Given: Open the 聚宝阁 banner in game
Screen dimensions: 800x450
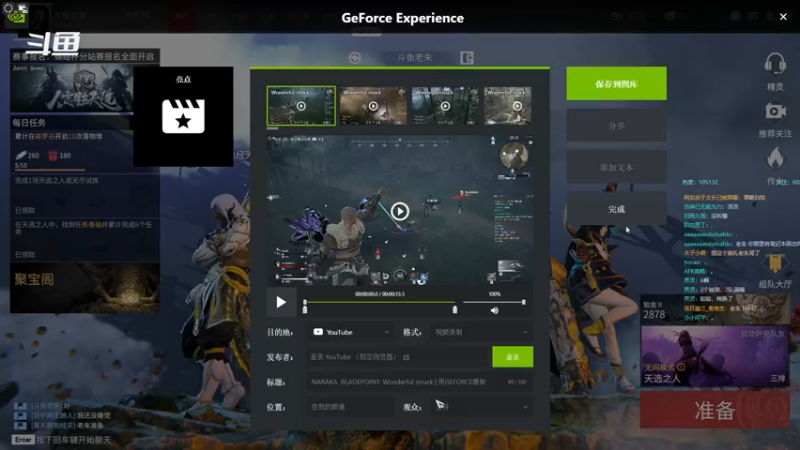Looking at the screenshot, I should click(x=85, y=288).
